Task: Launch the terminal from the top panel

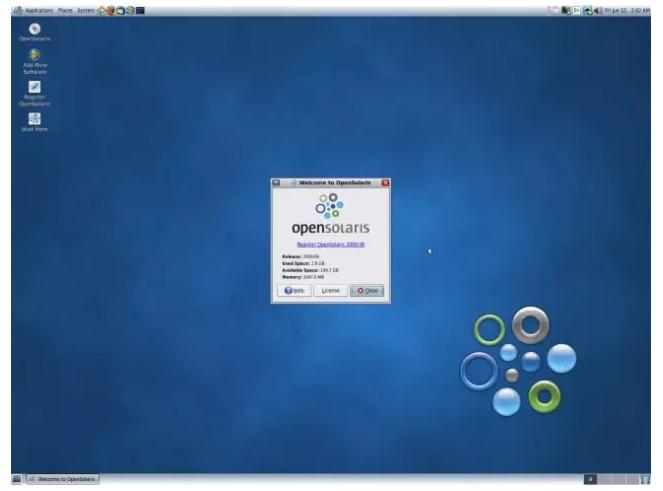Action: click(x=140, y=10)
